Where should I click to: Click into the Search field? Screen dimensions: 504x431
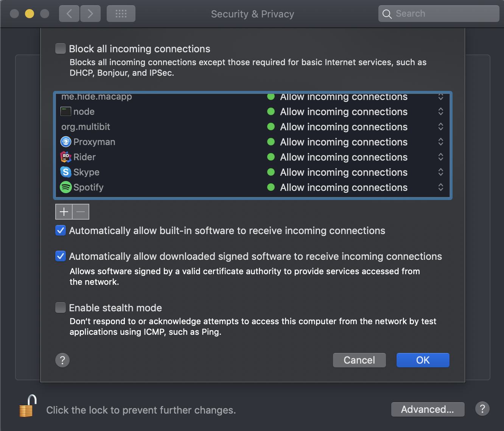pos(438,13)
